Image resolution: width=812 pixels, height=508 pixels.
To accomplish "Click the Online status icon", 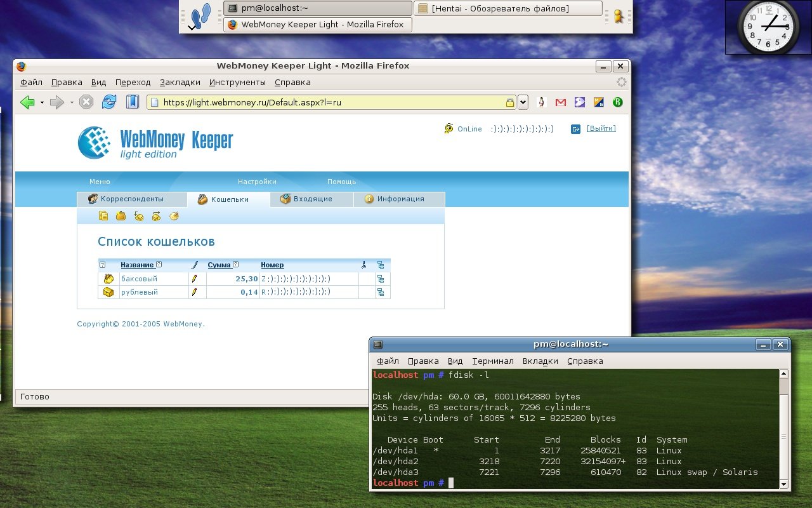I will click(449, 128).
